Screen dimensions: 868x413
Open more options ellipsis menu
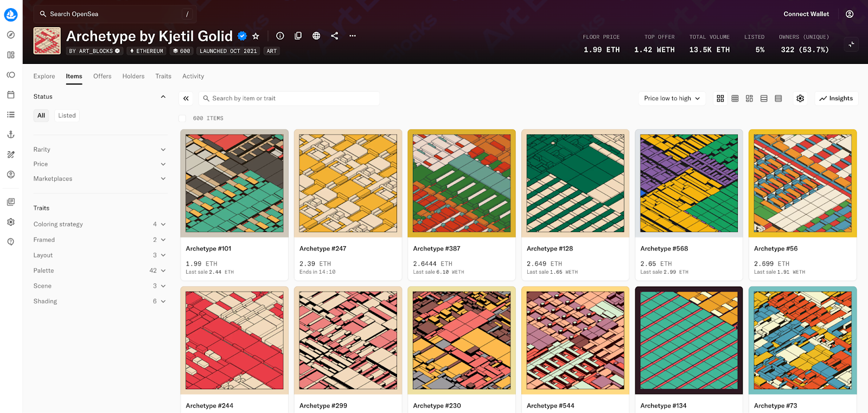click(x=353, y=36)
